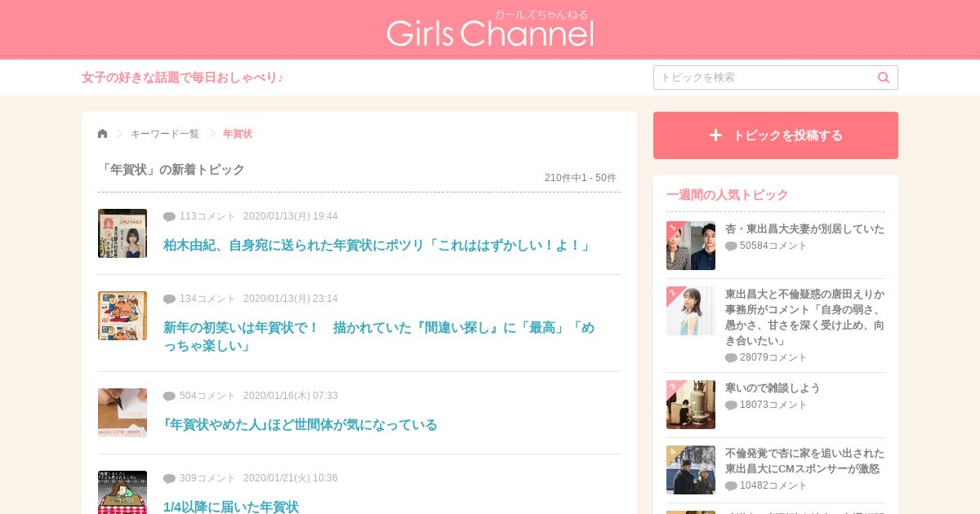Open topic 「年賀状やめた人」ほど世間体が気になっている

tap(301, 424)
